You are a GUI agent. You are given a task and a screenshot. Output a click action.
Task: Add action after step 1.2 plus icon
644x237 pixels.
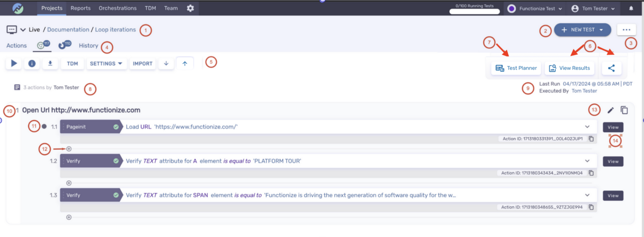(x=69, y=183)
